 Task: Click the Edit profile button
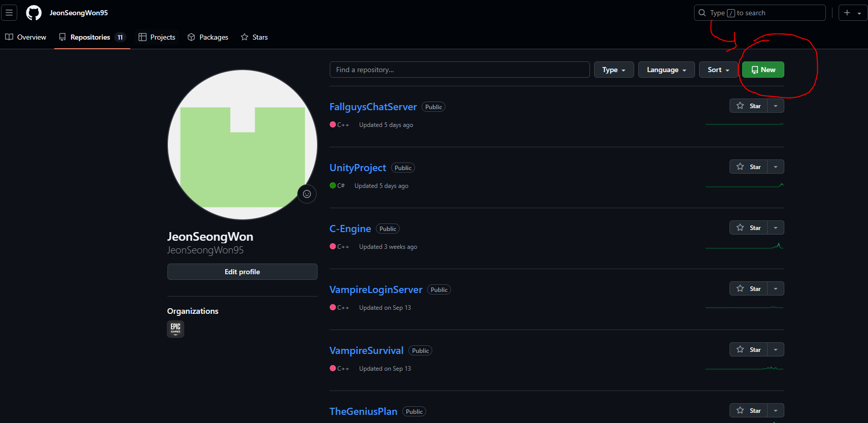[x=242, y=272]
